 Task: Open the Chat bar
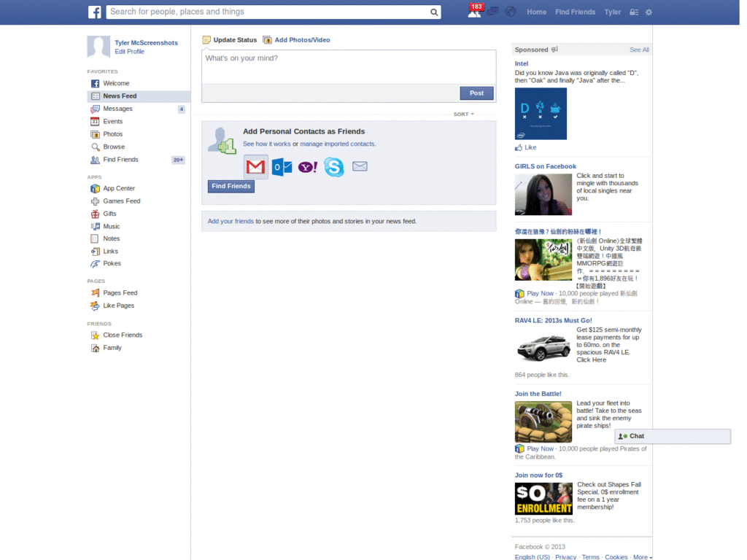pyautogui.click(x=673, y=436)
